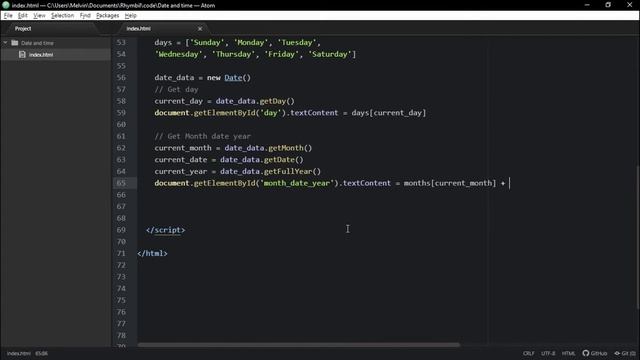Image resolution: width=640 pixels, height=360 pixels.
Task: Select the Date and time folder icon
Action: point(15,43)
